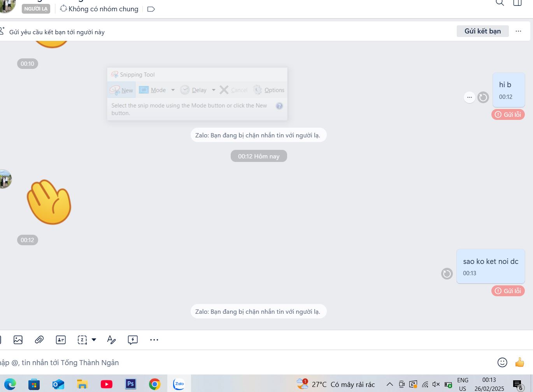Send a thumbs-up like reaction
Viewport: 533px width, 392px height.
point(520,362)
